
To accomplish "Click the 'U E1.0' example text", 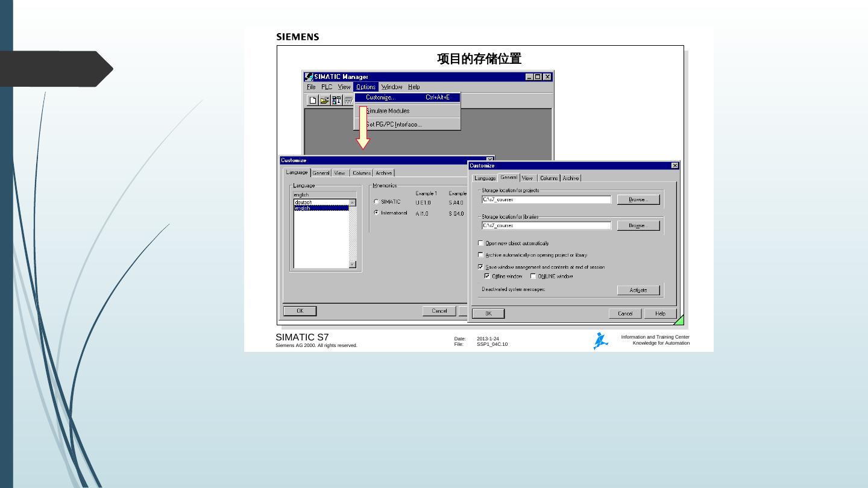I will pos(423,203).
